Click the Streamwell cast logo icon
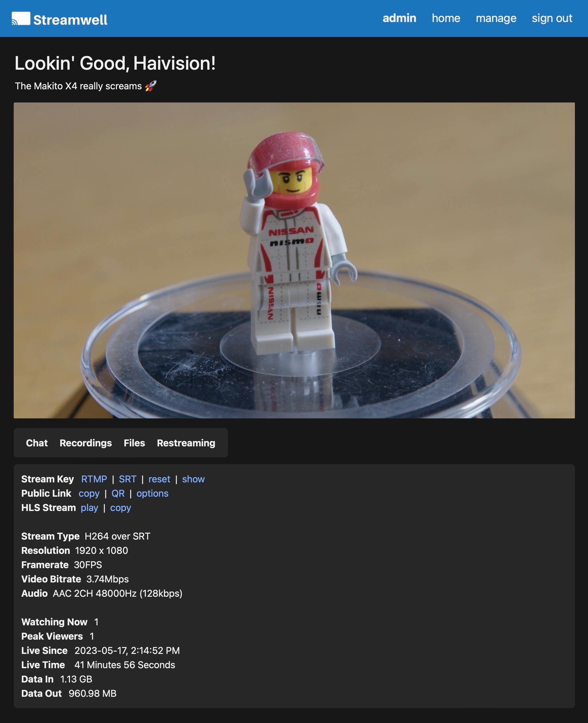 [x=21, y=19]
